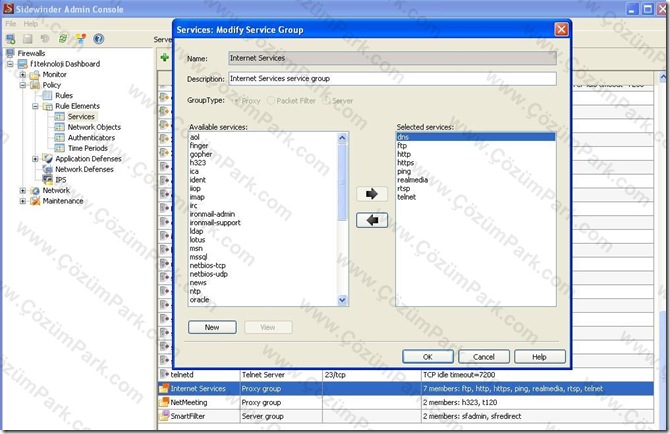This screenshot has height=434, width=670.
Task: Expand the Maintenance tree node
Action: click(23, 201)
